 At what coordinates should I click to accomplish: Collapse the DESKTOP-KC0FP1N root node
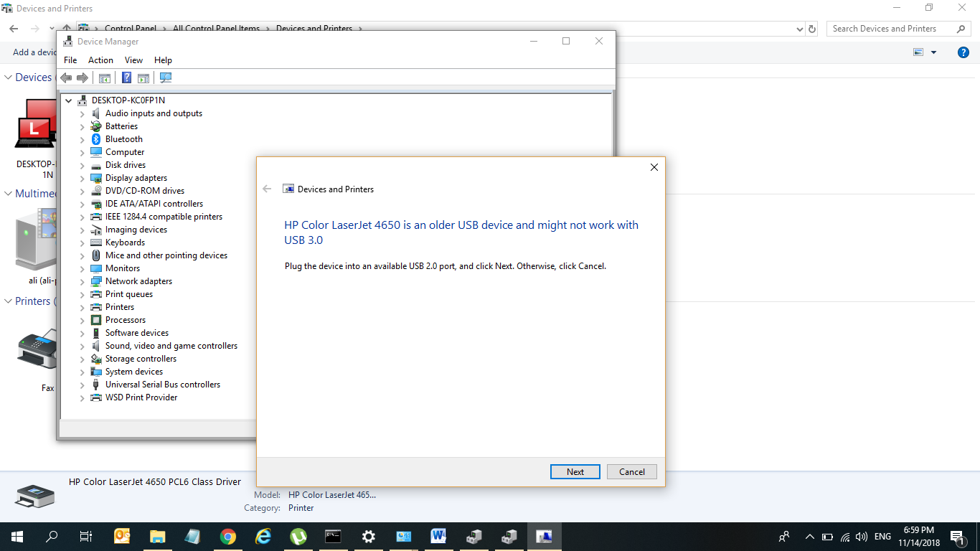pos(69,100)
